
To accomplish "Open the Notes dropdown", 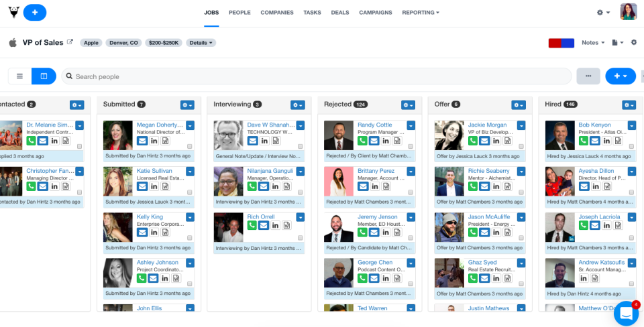I will click(593, 43).
